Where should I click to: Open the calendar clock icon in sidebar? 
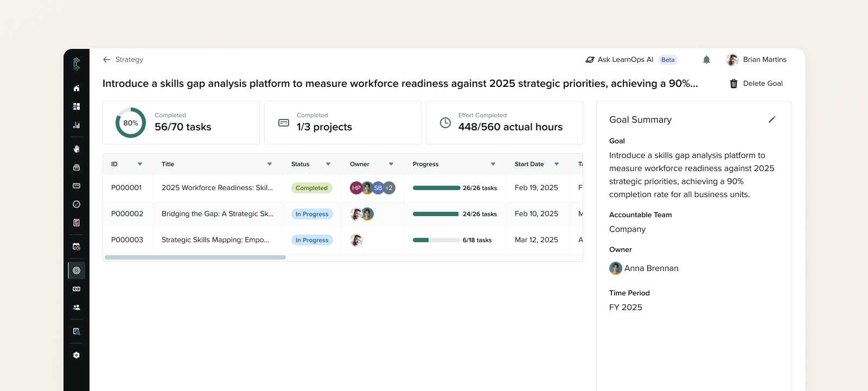76,247
